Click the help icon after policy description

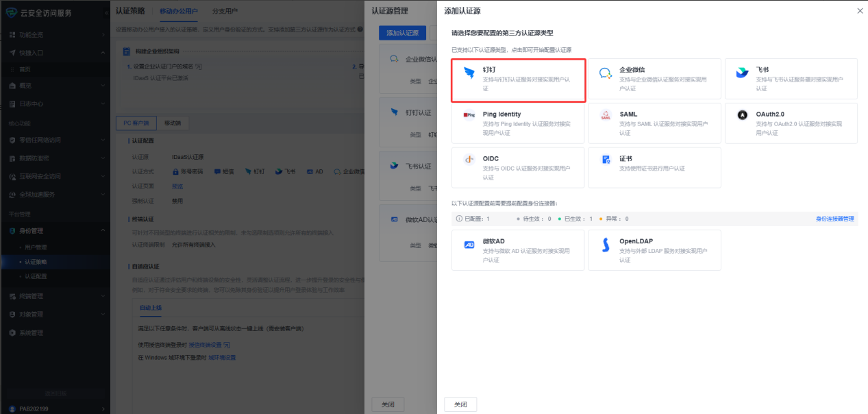[x=360, y=29]
